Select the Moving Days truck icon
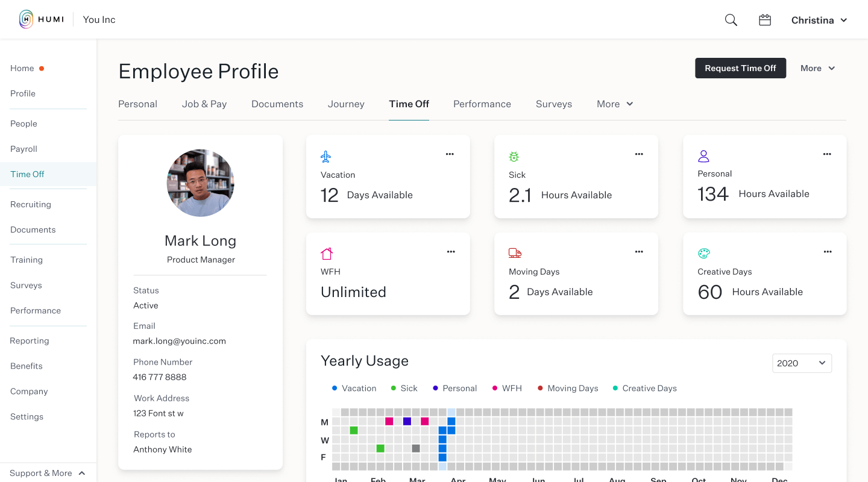Image resolution: width=868 pixels, height=482 pixels. point(514,253)
